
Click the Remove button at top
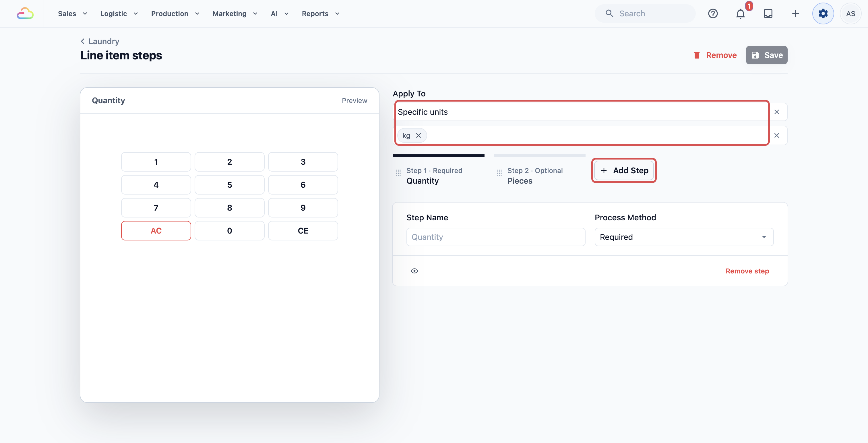tap(715, 55)
